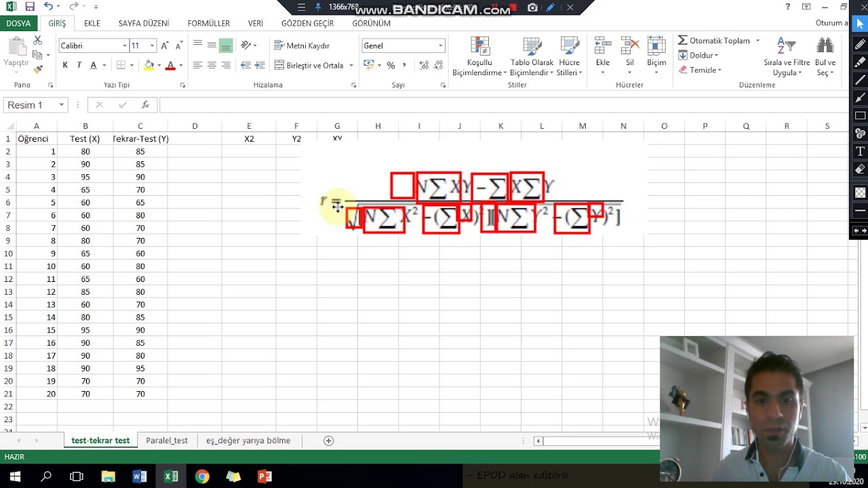This screenshot has height=488, width=868.
Task: Apply red font color swatch
Action: (170, 65)
